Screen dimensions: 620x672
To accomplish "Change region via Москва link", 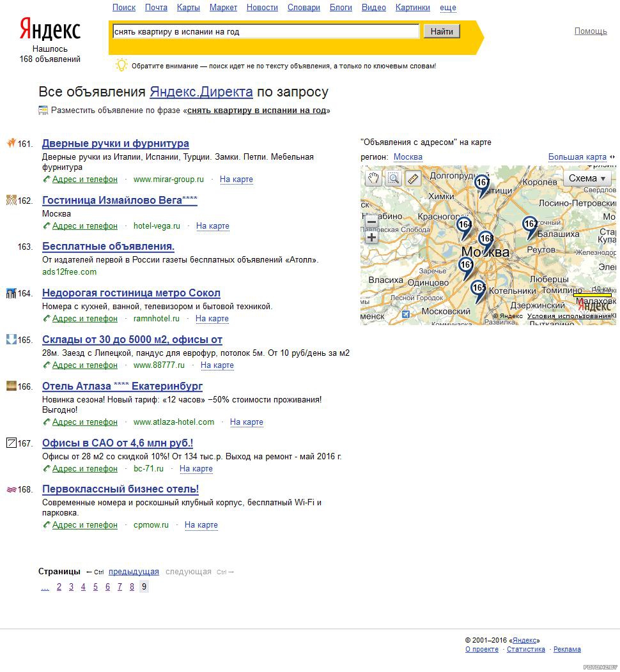I will point(408,157).
